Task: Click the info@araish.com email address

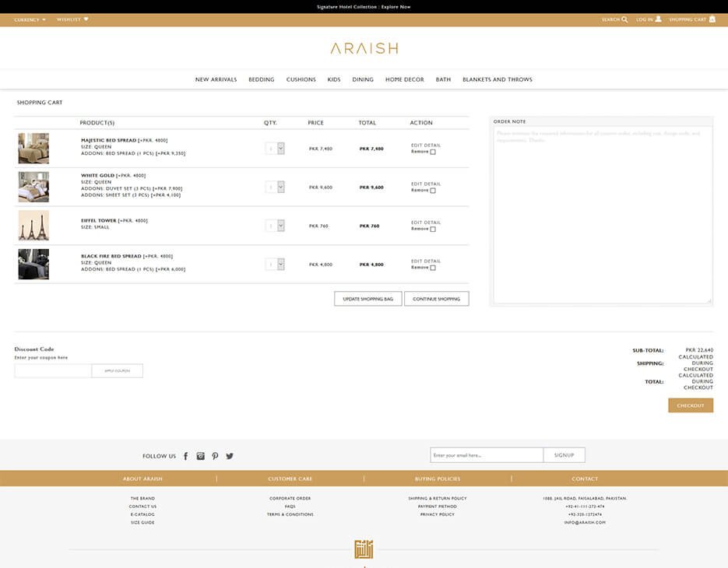Action: 585,523
